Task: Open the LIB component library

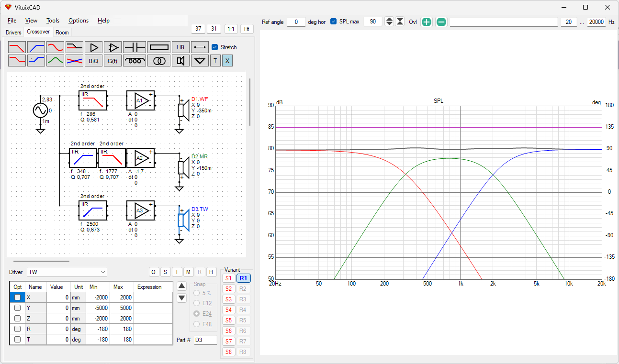Action: point(180,47)
